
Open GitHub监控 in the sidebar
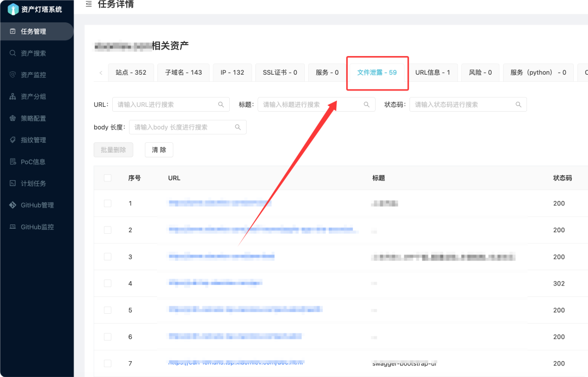click(37, 227)
